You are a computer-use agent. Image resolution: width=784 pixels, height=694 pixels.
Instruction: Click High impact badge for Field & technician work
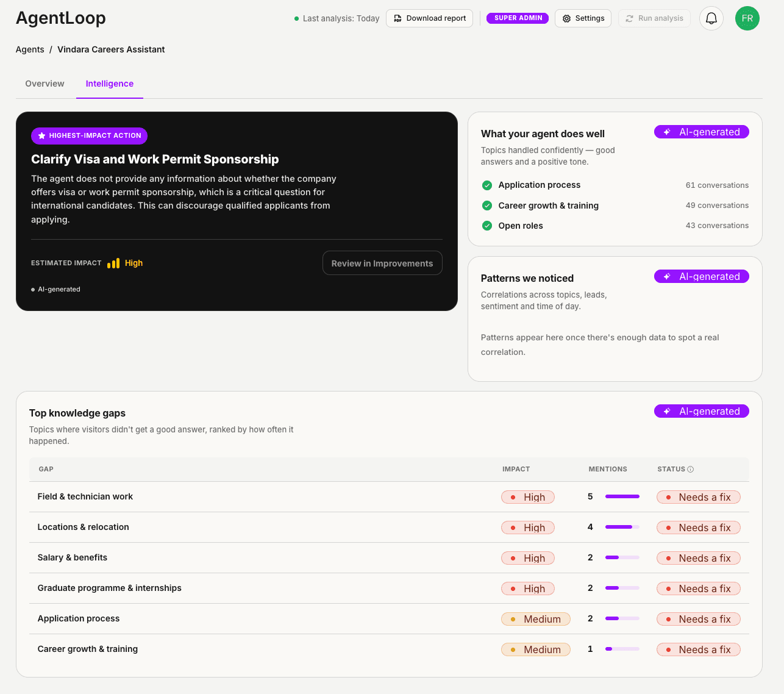click(x=528, y=497)
